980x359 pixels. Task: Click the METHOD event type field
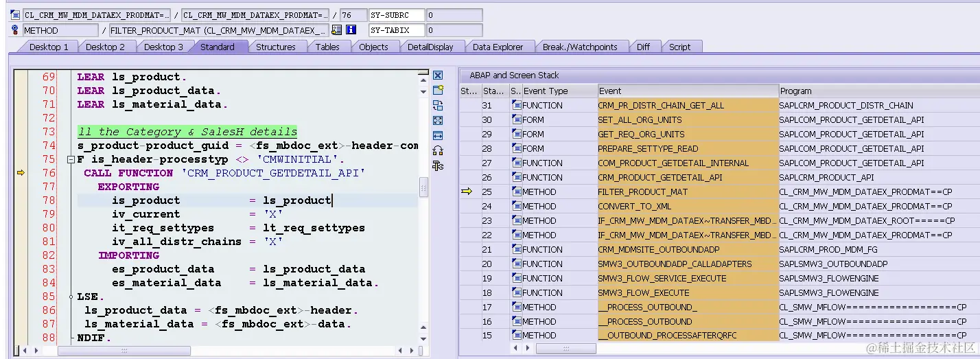click(60, 30)
